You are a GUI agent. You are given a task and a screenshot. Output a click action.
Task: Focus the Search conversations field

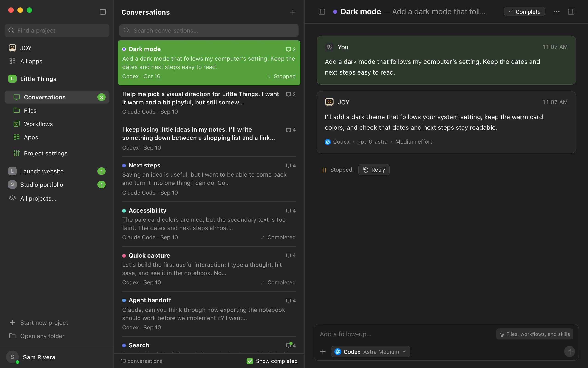pos(209,30)
